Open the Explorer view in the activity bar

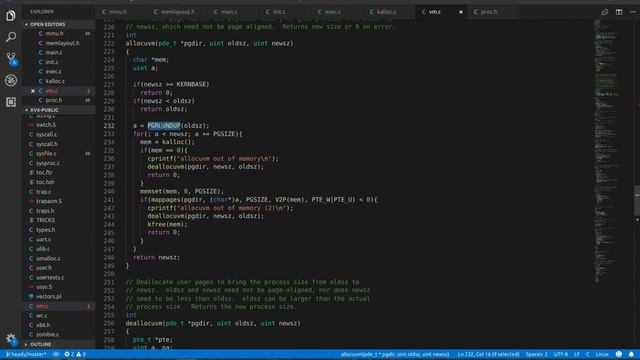click(11, 16)
